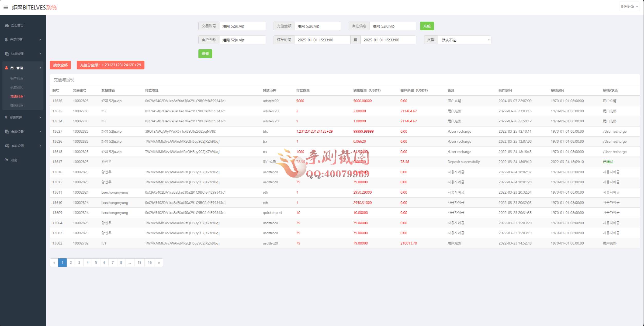
Task: Click the 参数设置 sidebar icon
Action: (x=7, y=132)
